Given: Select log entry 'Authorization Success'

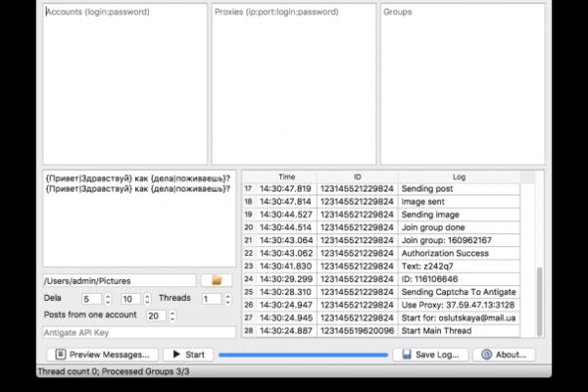Looking at the screenshot, I should [459, 253].
